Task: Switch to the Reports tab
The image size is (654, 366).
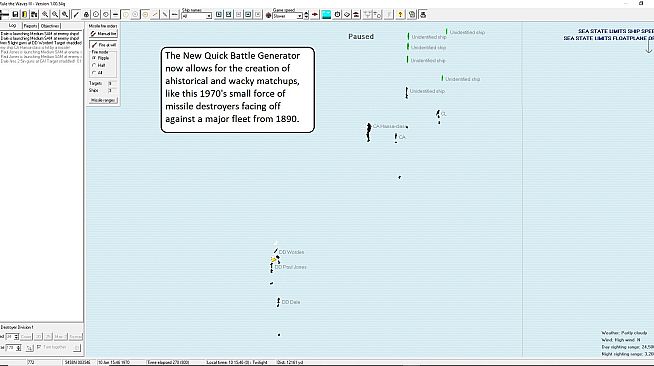Action: (30, 26)
